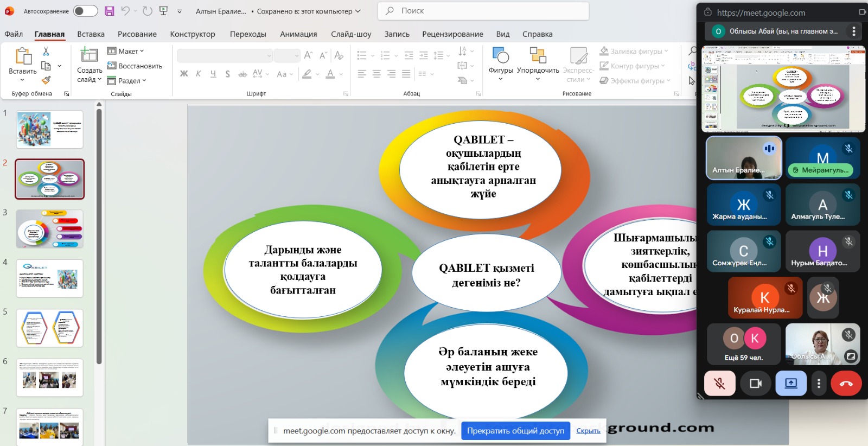Open the quick access toolbar customize arrow
868x446 pixels.
pos(180,11)
